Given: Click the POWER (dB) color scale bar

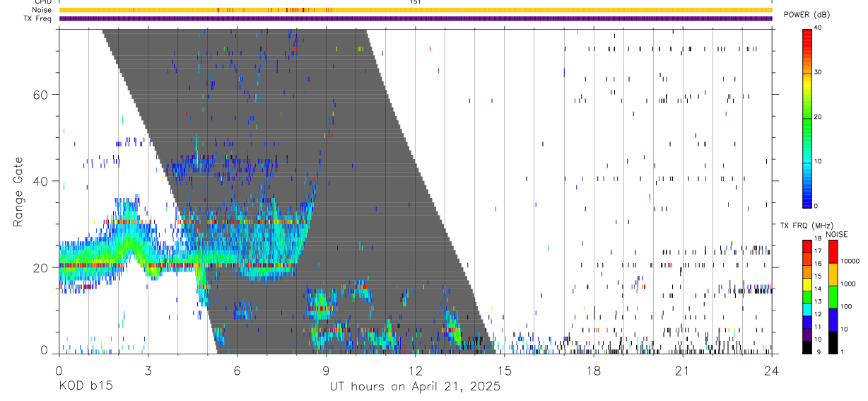Looking at the screenshot, I should click(807, 117).
